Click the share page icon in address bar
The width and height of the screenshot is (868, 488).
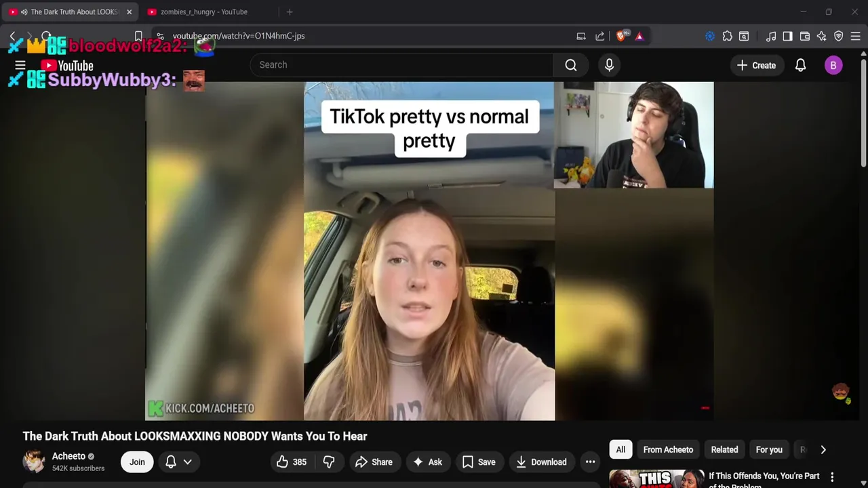pos(600,36)
